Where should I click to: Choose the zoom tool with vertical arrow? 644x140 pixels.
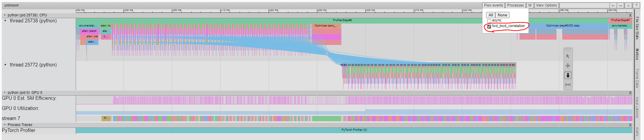point(568,75)
